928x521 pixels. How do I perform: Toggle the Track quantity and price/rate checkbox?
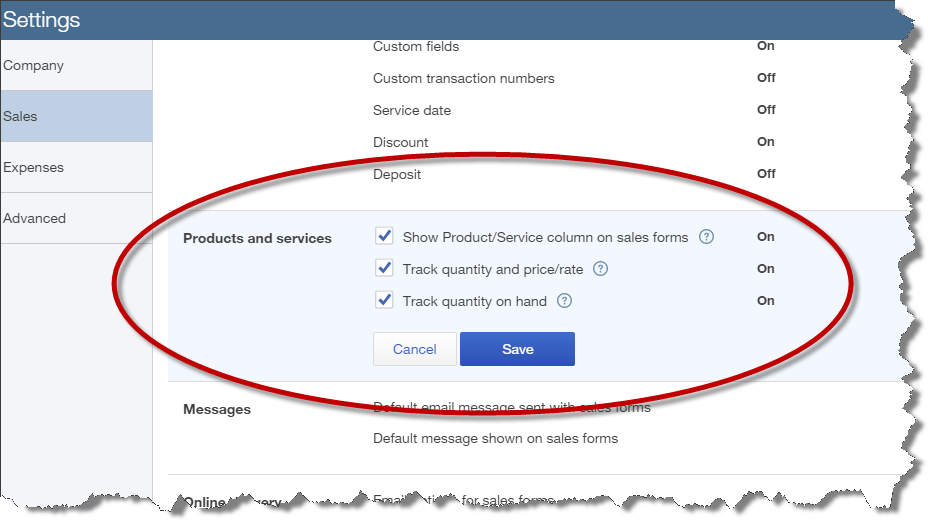point(384,269)
